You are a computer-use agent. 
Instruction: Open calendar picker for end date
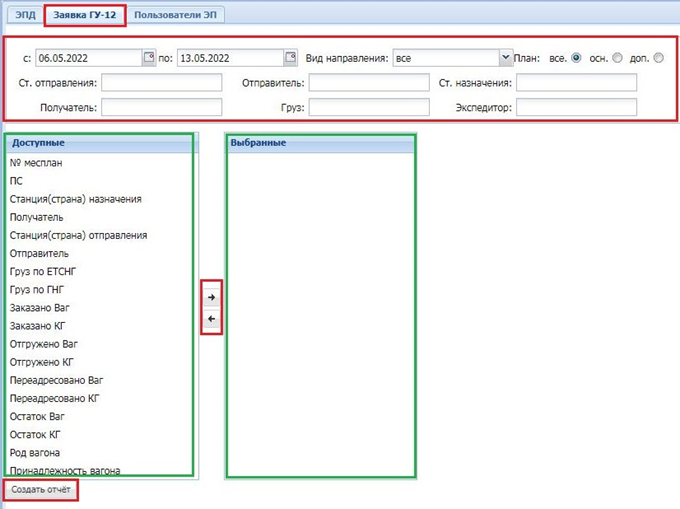point(290,58)
